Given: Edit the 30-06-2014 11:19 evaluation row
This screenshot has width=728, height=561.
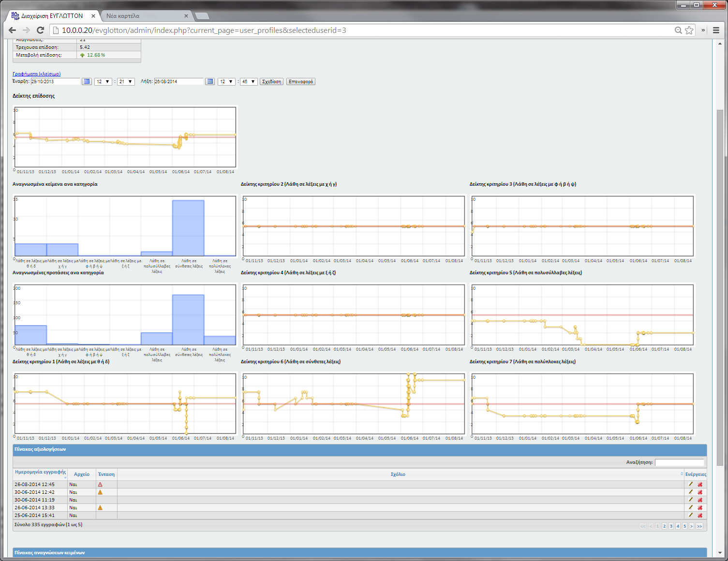Looking at the screenshot, I should pos(691,500).
